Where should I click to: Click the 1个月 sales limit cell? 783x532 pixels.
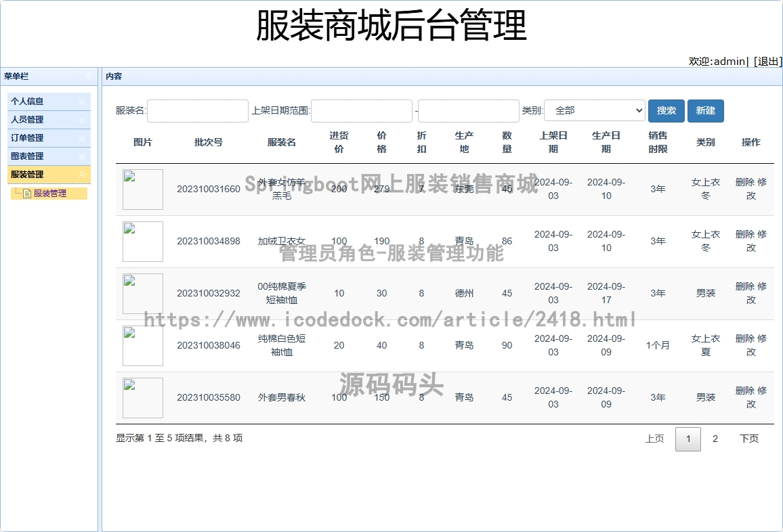[x=658, y=345]
